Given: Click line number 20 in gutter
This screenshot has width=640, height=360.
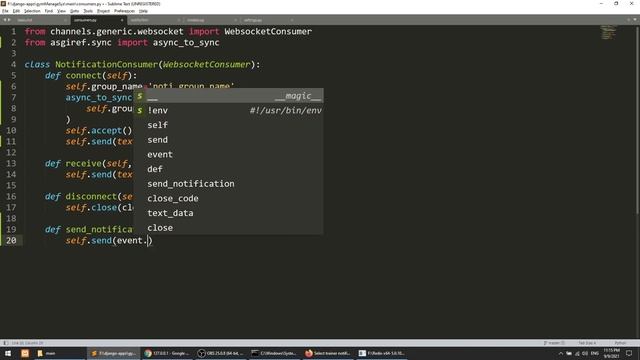Looking at the screenshot, I should [11, 240].
